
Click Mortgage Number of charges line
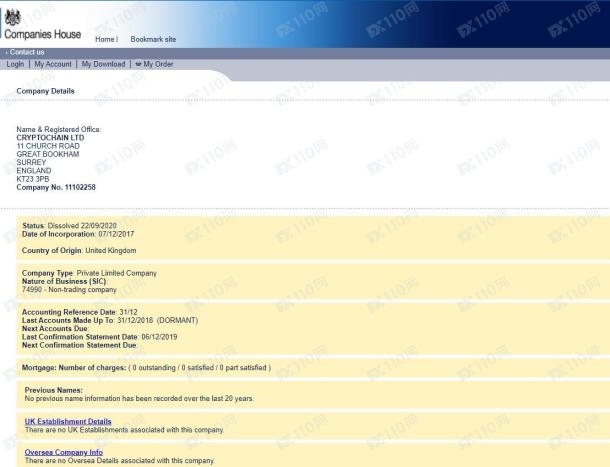pyautogui.click(x=146, y=368)
